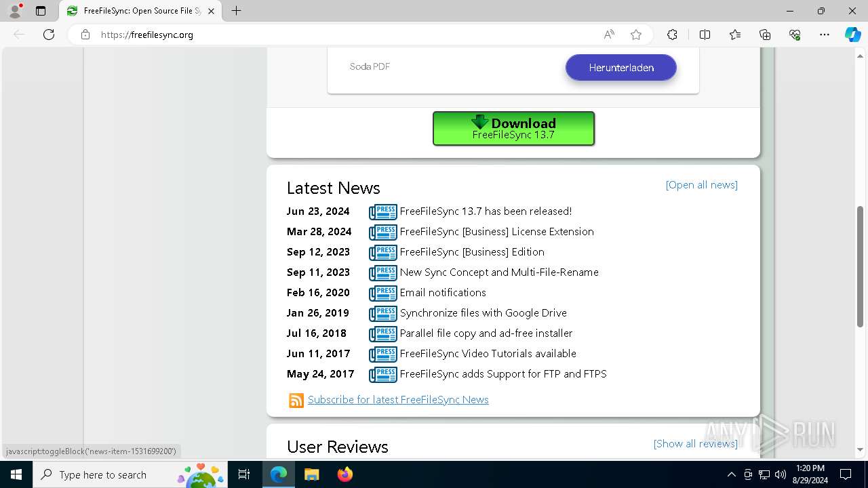Open Collections panel
868x488 pixels.
coord(765,35)
